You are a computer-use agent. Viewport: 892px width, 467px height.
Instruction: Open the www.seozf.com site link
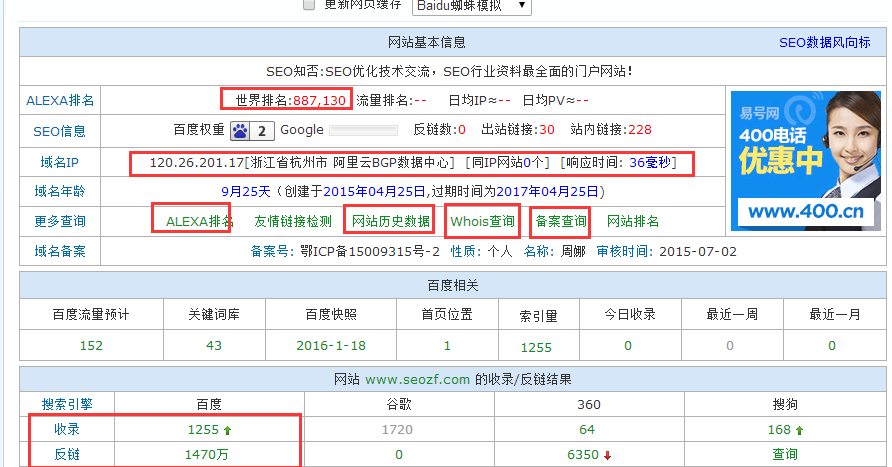(417, 379)
